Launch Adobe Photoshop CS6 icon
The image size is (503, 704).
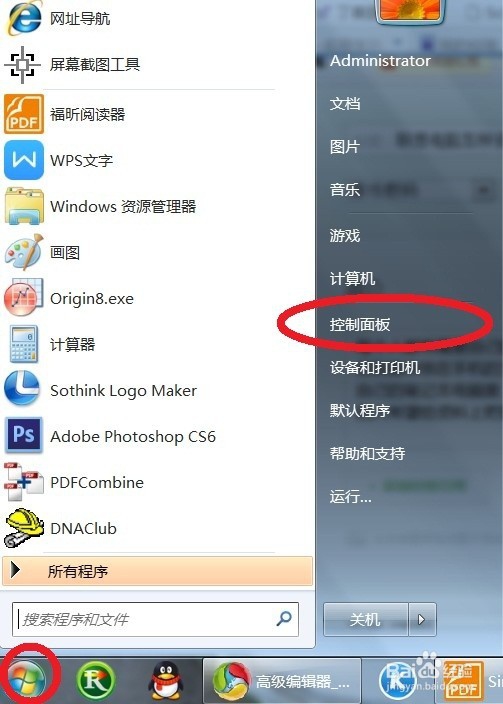click(24, 436)
